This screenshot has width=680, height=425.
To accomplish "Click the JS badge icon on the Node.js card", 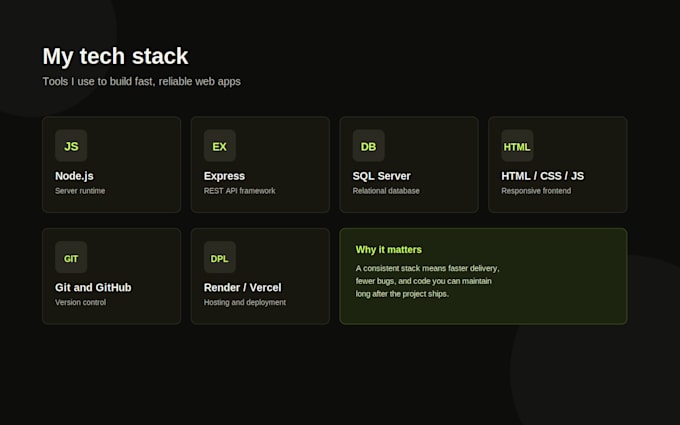I will (x=71, y=146).
